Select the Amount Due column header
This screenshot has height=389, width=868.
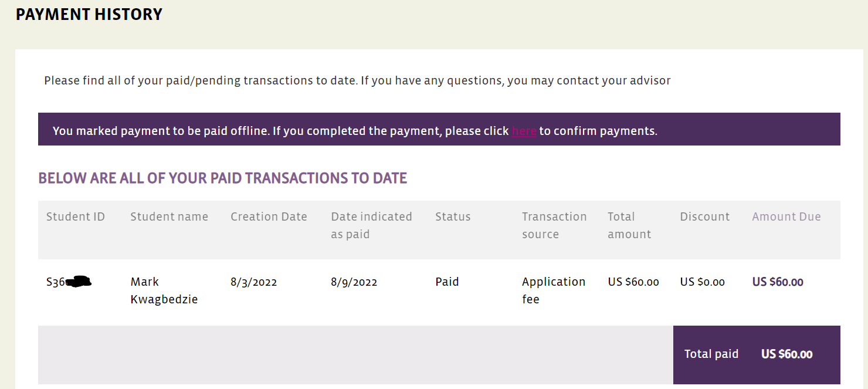(x=786, y=217)
